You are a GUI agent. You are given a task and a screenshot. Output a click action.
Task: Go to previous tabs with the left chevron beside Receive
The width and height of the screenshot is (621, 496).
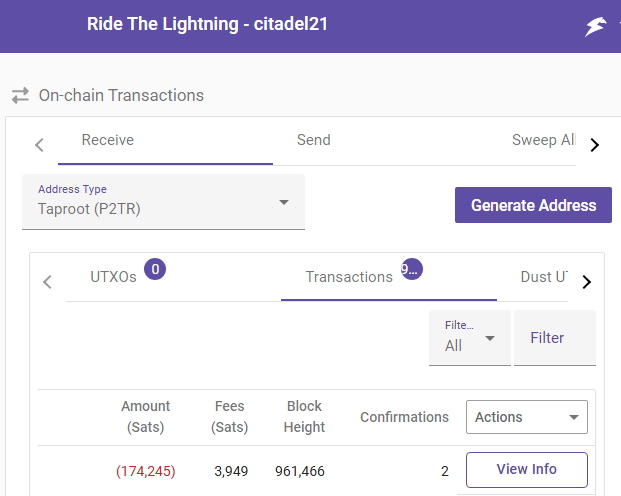point(39,145)
